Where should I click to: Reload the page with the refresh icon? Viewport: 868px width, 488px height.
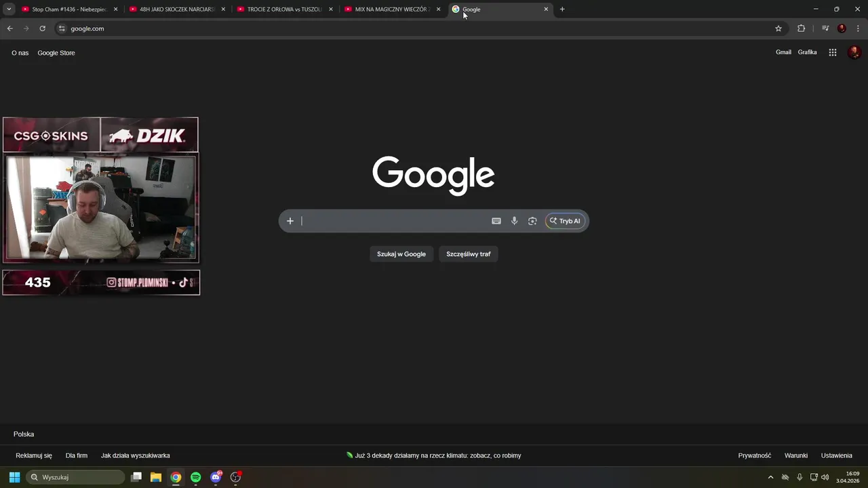[42, 28]
